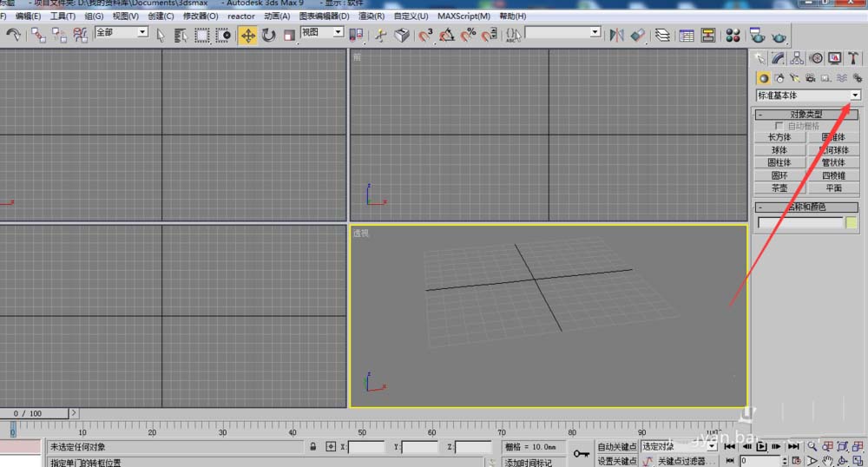The height and width of the screenshot is (467, 868).
Task: Open the 视图 reference coordinate dropdown
Action: tap(322, 32)
